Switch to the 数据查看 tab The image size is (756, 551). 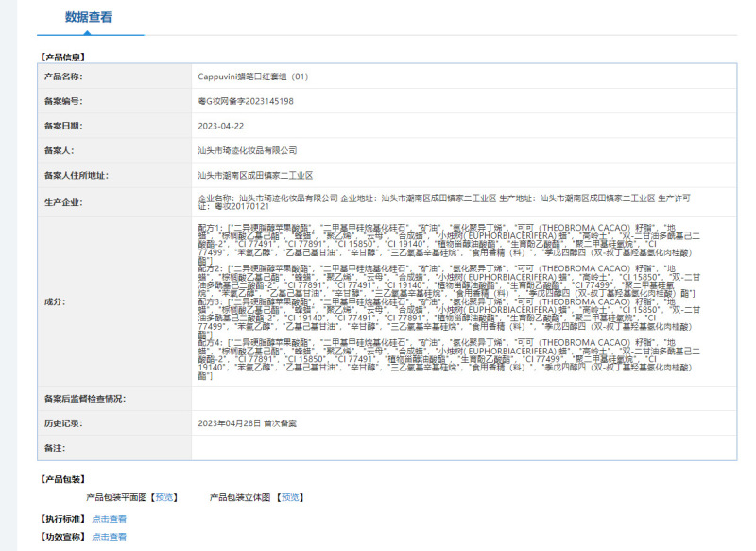[x=89, y=17]
